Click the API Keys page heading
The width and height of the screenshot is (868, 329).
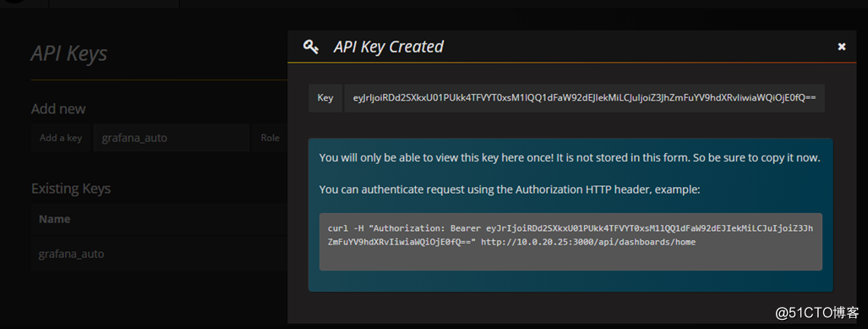pos(69,54)
